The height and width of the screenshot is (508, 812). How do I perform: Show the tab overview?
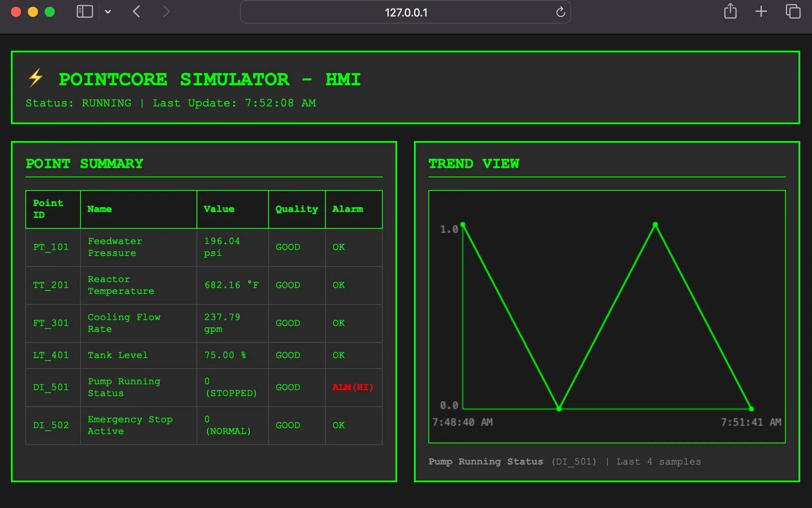[792, 11]
